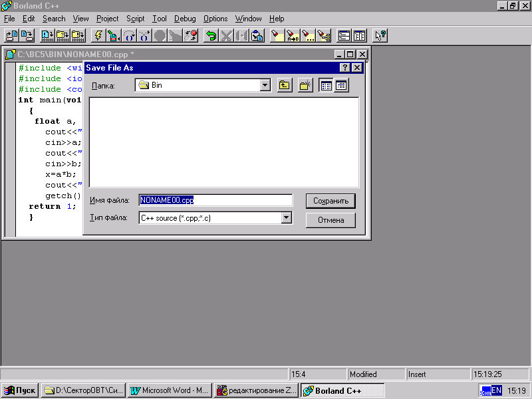Click the Find flashlight icon
The image size is (532, 399).
[277, 36]
